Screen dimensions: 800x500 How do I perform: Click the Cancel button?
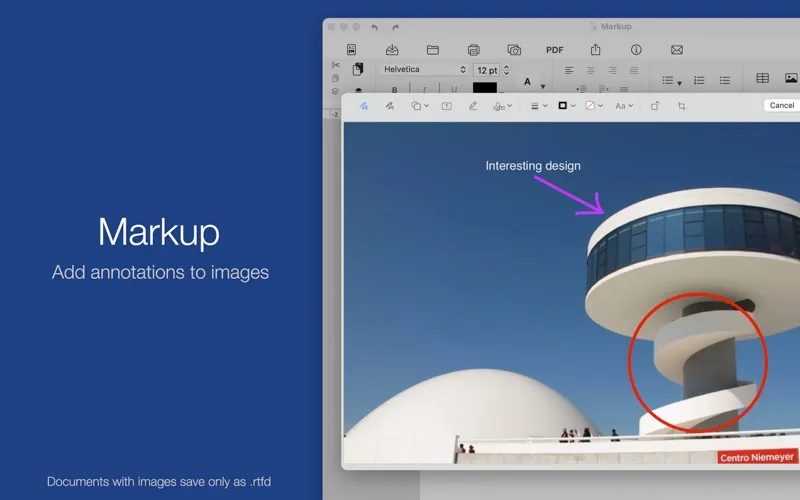pos(782,105)
